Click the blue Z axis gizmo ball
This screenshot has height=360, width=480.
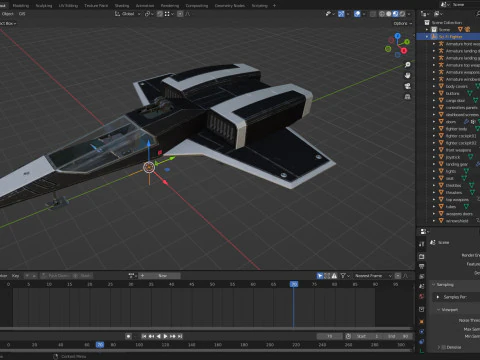tap(397, 35)
